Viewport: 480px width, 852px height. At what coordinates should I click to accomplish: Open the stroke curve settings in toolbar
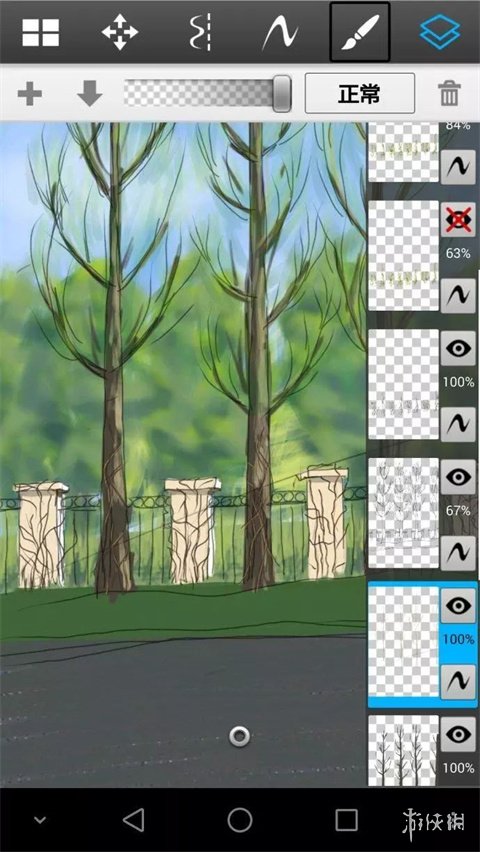[x=280, y=33]
